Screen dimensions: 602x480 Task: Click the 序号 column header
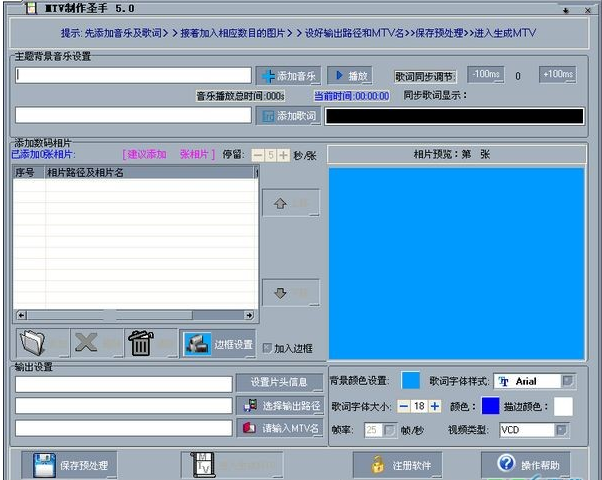point(29,172)
